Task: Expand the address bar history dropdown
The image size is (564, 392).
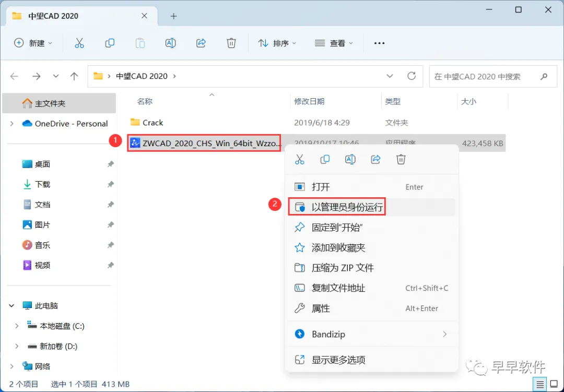Action: tap(390, 76)
